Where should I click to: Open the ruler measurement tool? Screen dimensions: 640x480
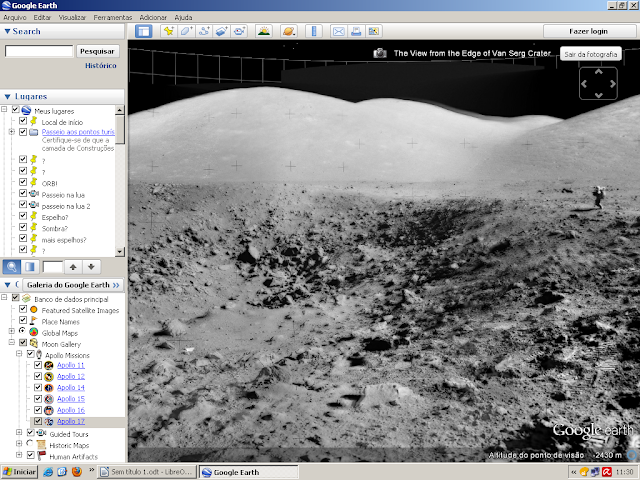click(x=314, y=31)
